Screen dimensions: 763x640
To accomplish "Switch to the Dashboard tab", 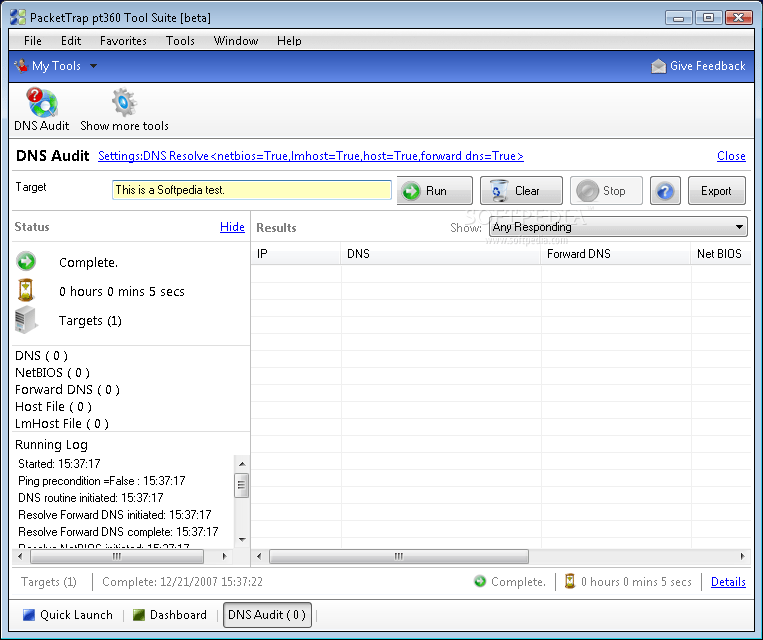I will pos(170,615).
